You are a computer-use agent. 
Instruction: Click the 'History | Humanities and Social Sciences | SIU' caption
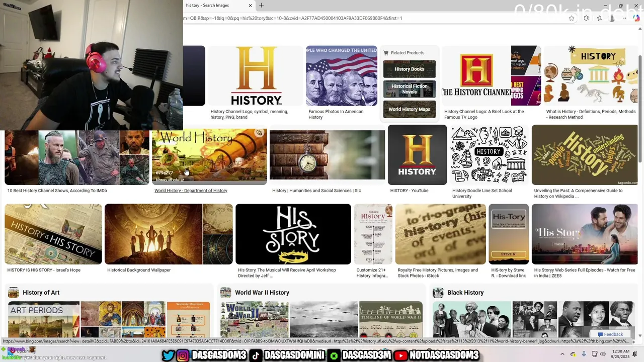317,191
